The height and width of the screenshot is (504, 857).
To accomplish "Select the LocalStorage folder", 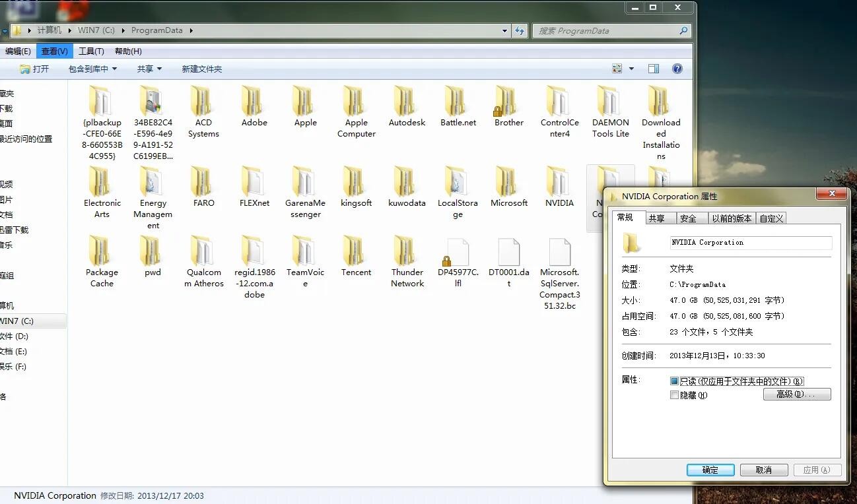I will [458, 191].
